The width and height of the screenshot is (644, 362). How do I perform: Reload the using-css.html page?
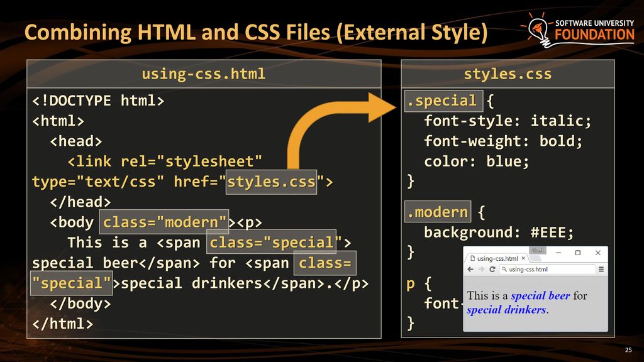[x=492, y=269]
